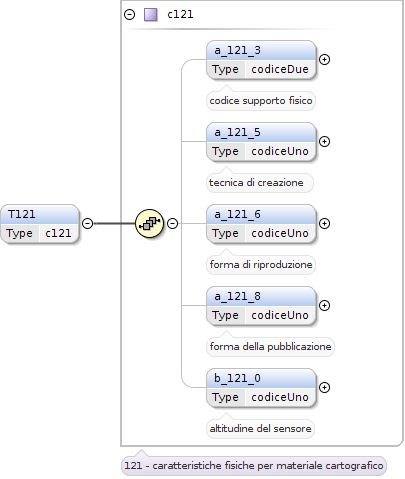Expand the a_121_6 element
The width and height of the screenshot is (405, 479).
coord(324,223)
